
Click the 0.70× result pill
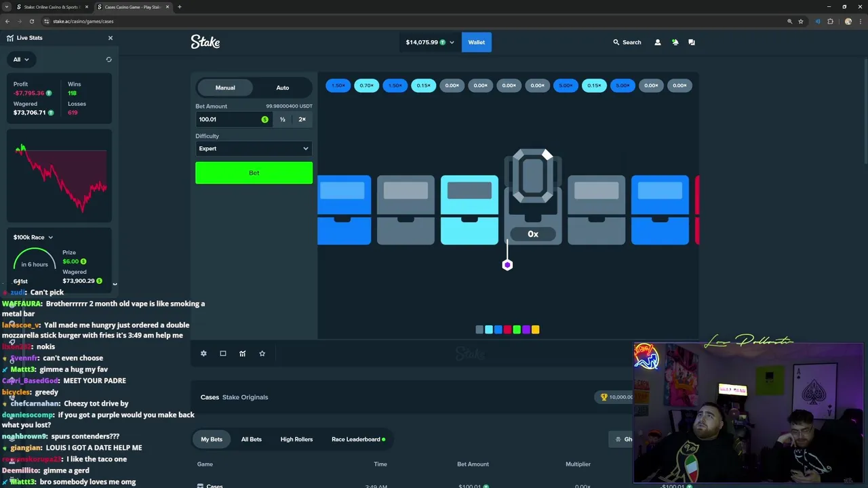366,85
